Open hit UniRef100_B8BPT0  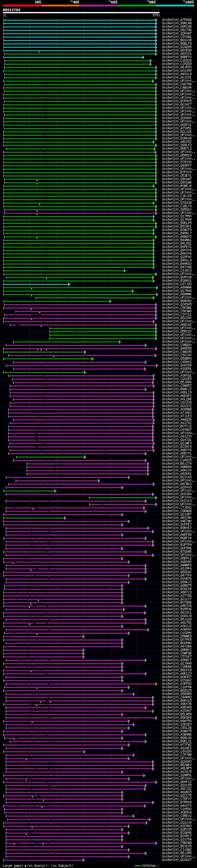177,57
